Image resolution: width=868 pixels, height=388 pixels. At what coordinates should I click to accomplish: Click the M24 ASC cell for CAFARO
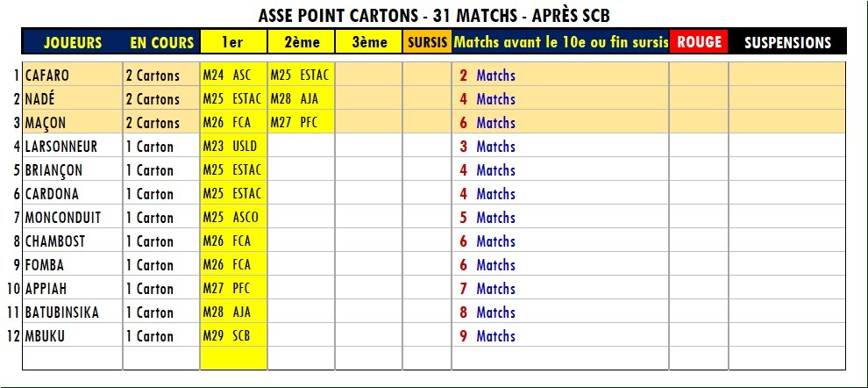click(x=233, y=75)
